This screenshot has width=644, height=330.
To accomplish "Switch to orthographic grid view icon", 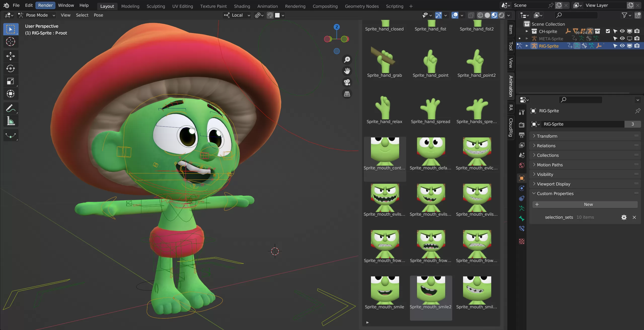I will (x=347, y=94).
